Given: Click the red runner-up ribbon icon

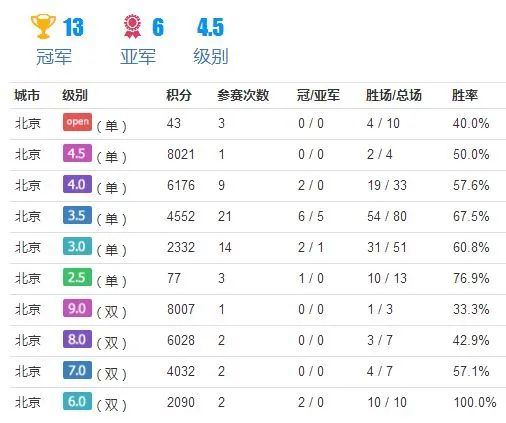Looking at the screenshot, I should pyautogui.click(x=132, y=26).
